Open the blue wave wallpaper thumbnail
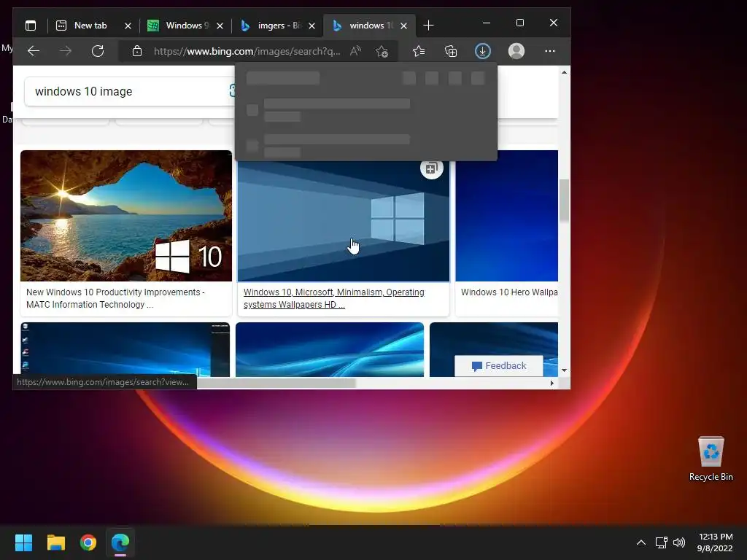The height and width of the screenshot is (560, 747). 330,349
